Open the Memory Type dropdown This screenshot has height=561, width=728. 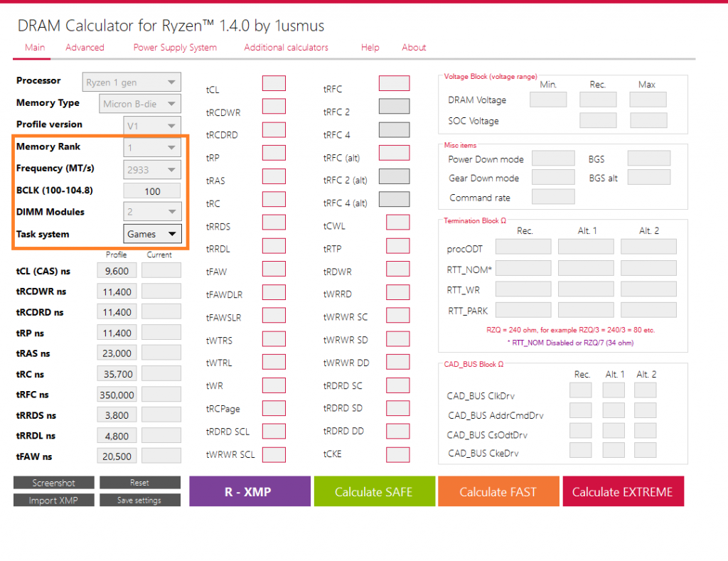(140, 104)
